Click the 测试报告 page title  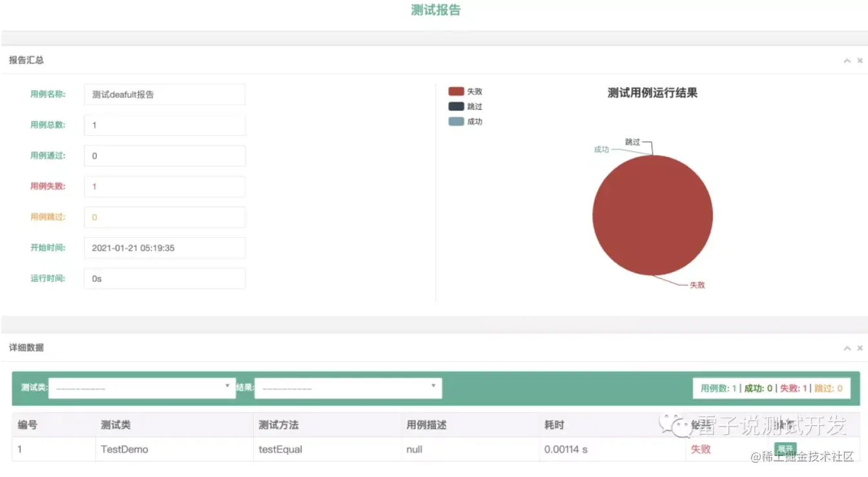[x=436, y=10]
